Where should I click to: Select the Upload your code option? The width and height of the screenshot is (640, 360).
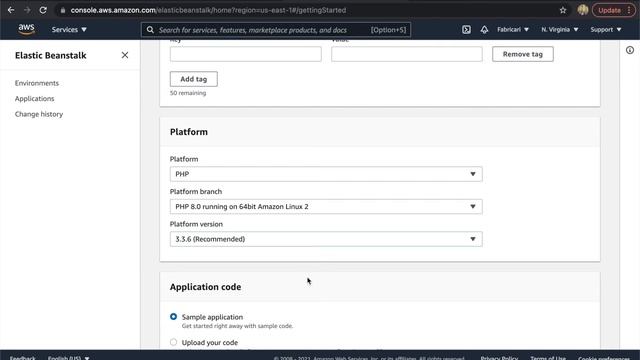coord(173,342)
